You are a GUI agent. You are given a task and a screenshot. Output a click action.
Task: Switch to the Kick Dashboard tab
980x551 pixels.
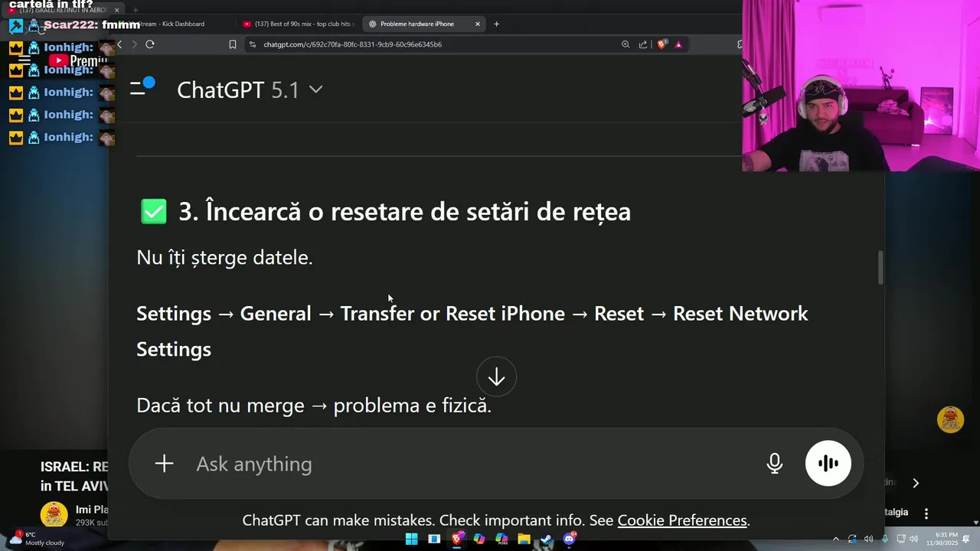(172, 24)
